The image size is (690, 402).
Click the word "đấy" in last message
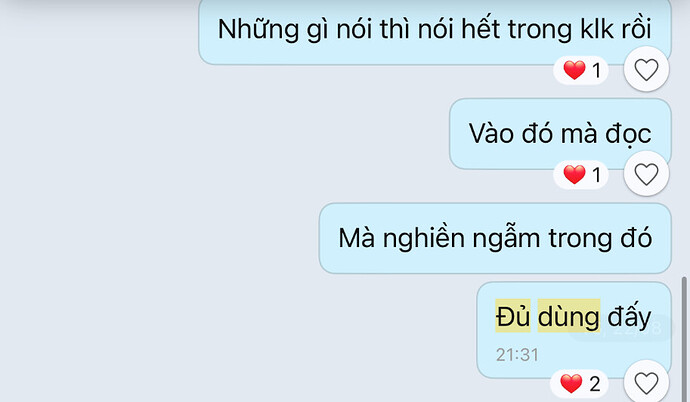coord(629,317)
